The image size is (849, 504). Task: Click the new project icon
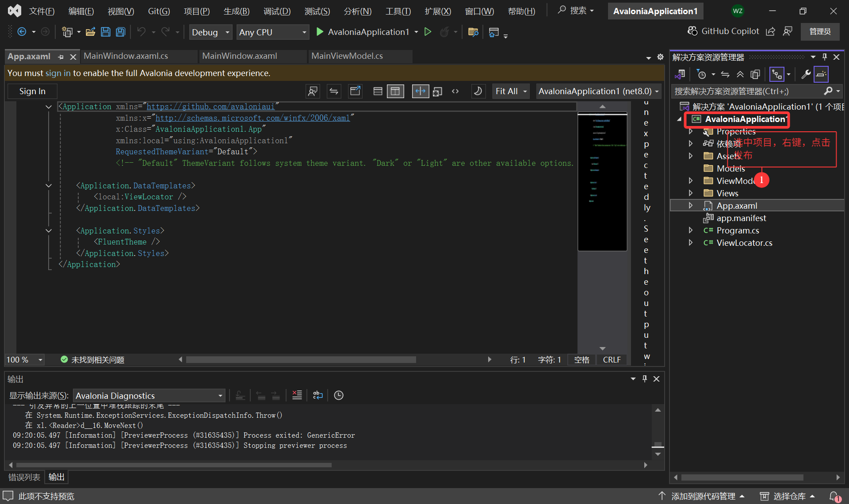click(67, 32)
